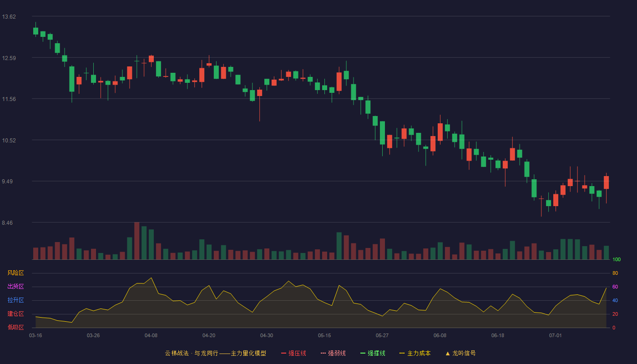Click the 05-27 date label
Viewport: 637px width, 364px height.
pos(382,335)
